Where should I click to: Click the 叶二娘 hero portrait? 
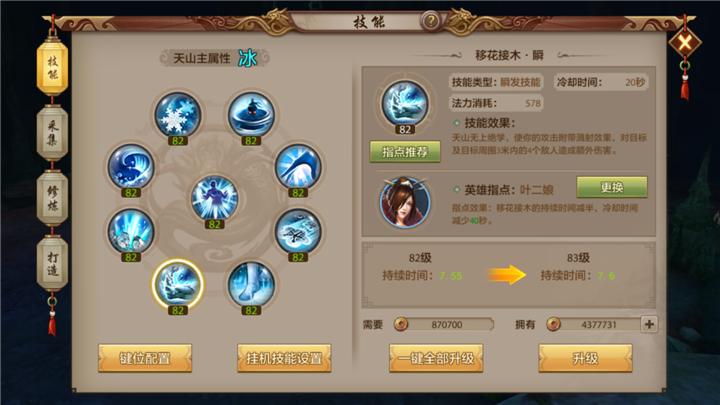tap(405, 202)
